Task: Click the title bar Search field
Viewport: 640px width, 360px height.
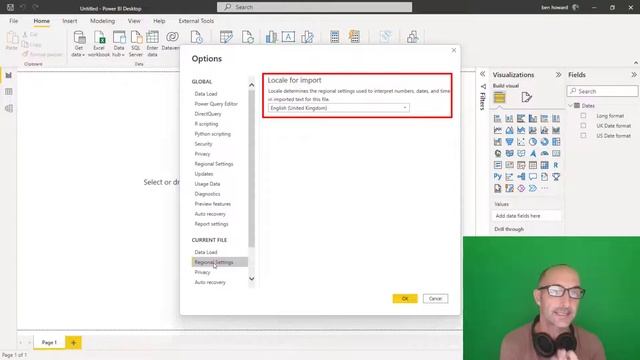Action: click(314, 7)
